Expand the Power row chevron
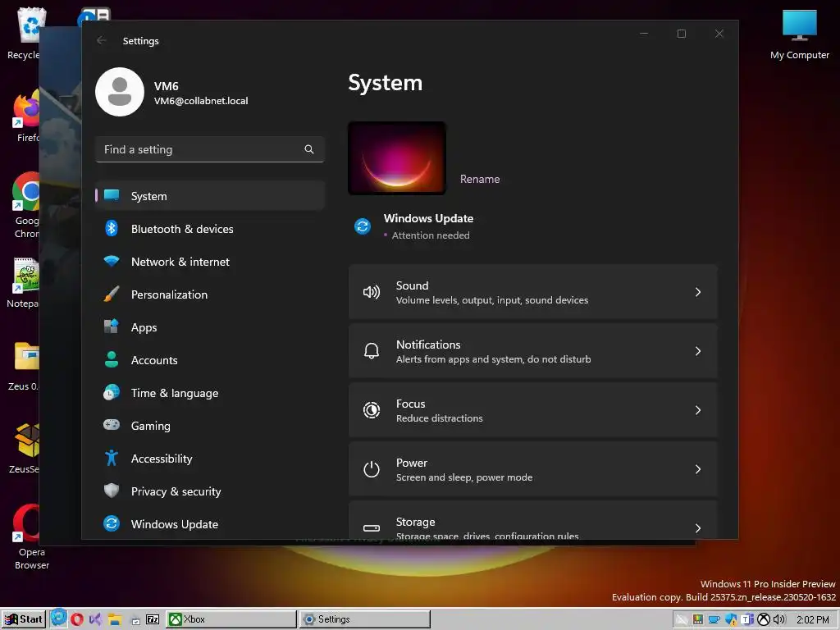The width and height of the screenshot is (840, 630). coord(698,468)
